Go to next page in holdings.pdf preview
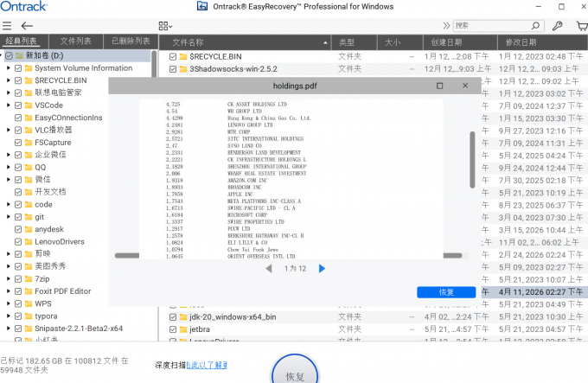The height and width of the screenshot is (383, 588). [x=322, y=268]
